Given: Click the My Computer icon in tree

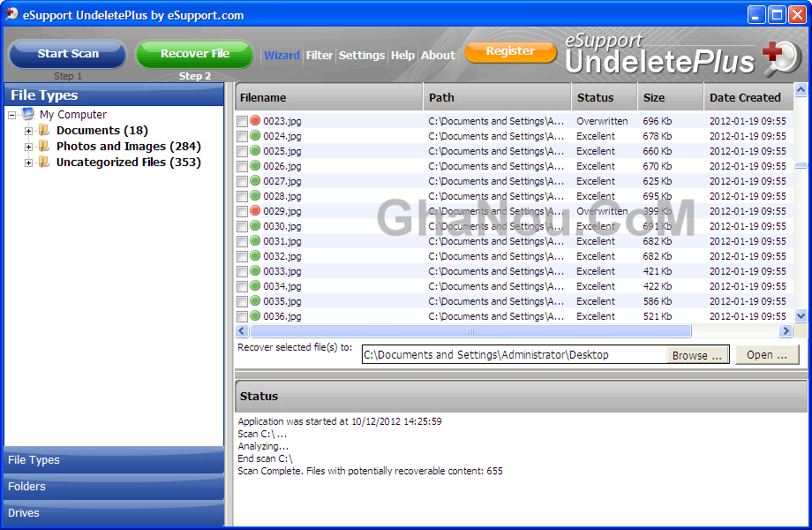Looking at the screenshot, I should coord(28,114).
